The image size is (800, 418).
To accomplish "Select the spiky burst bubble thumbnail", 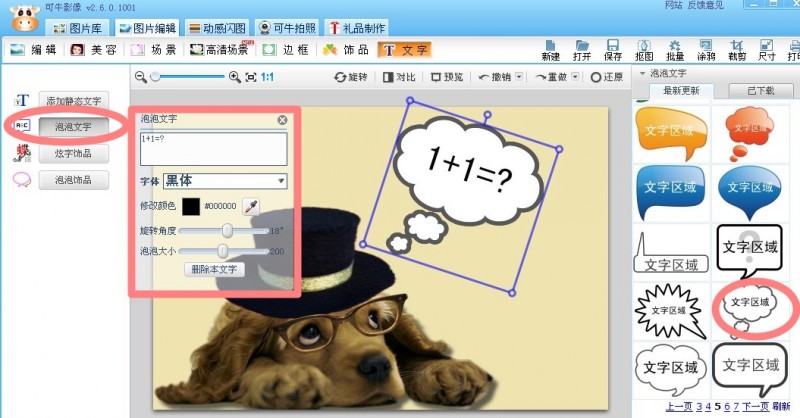I will tap(670, 311).
